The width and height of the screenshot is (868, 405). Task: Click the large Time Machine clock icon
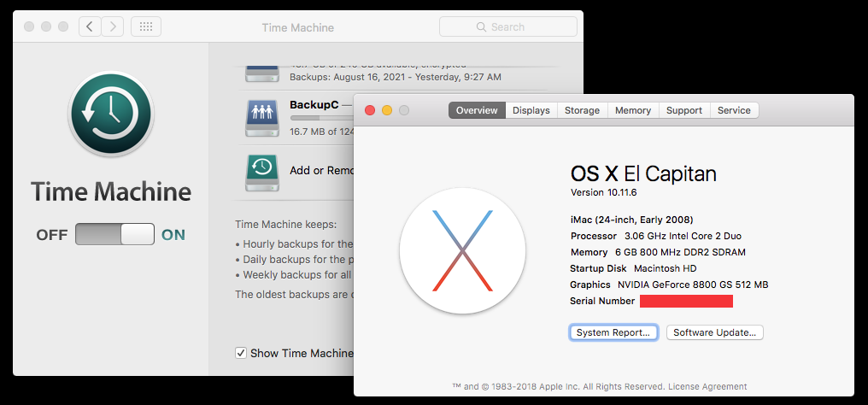pyautogui.click(x=111, y=114)
